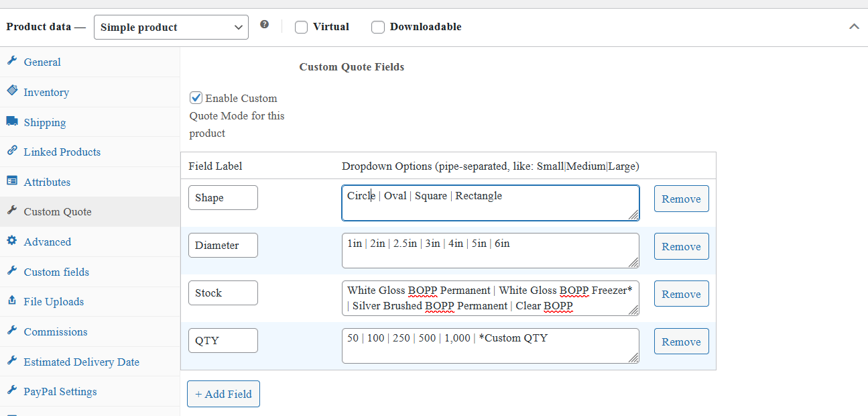Click the help question mark icon
This screenshot has width=868, height=416.
[x=265, y=25]
